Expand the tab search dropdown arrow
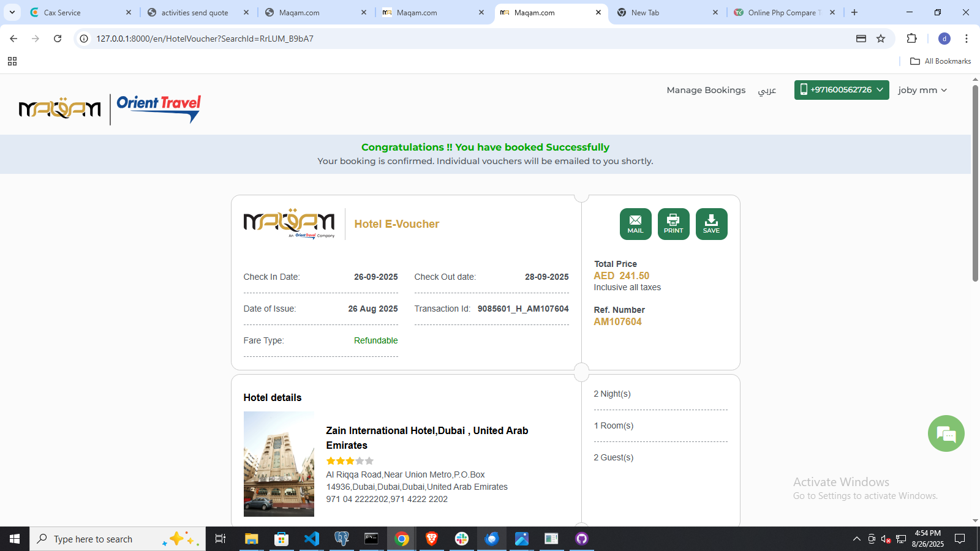Viewport: 980px width, 551px height. (12, 12)
